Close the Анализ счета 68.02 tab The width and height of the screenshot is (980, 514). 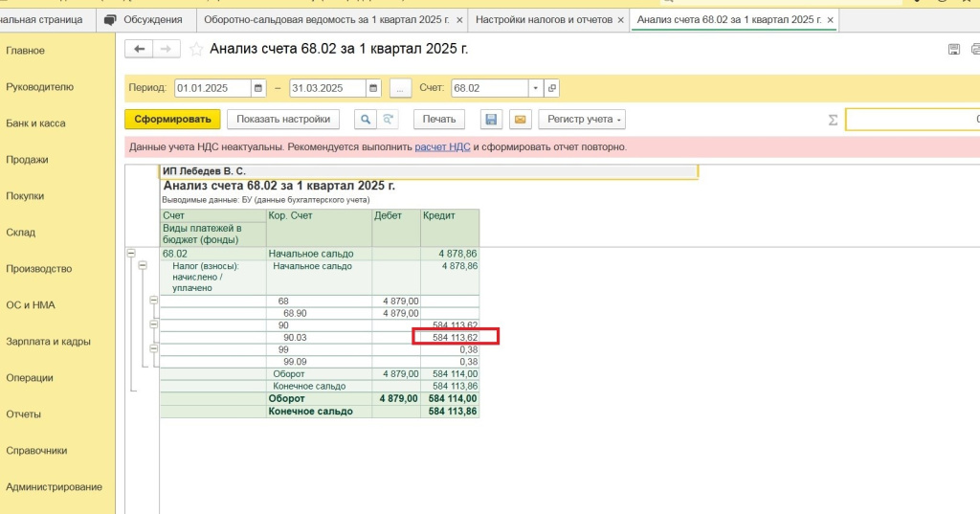pyautogui.click(x=830, y=20)
